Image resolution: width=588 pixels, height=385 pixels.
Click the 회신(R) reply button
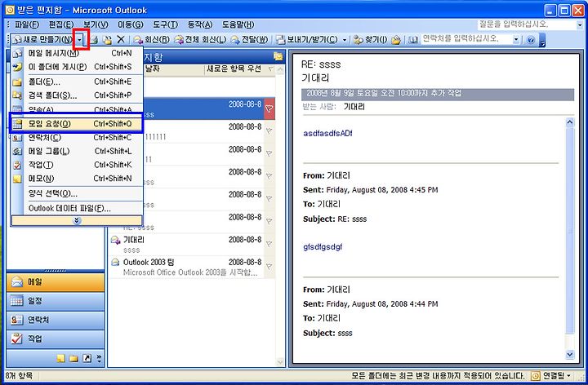(152, 39)
